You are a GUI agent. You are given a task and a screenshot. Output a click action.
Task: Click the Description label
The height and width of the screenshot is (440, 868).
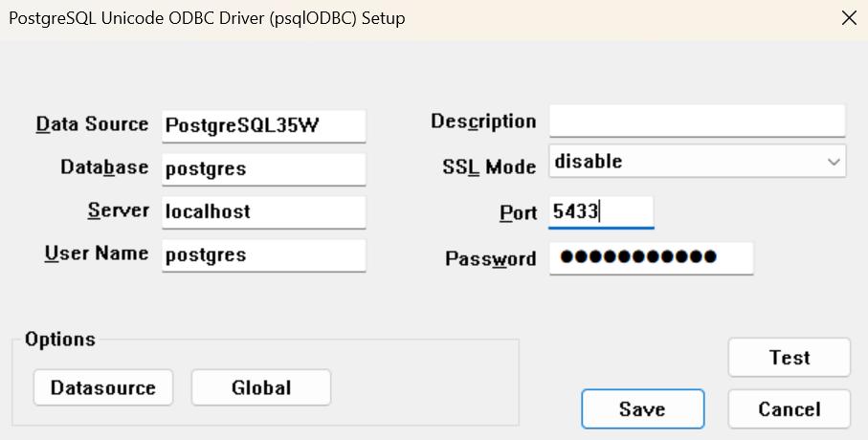484,121
